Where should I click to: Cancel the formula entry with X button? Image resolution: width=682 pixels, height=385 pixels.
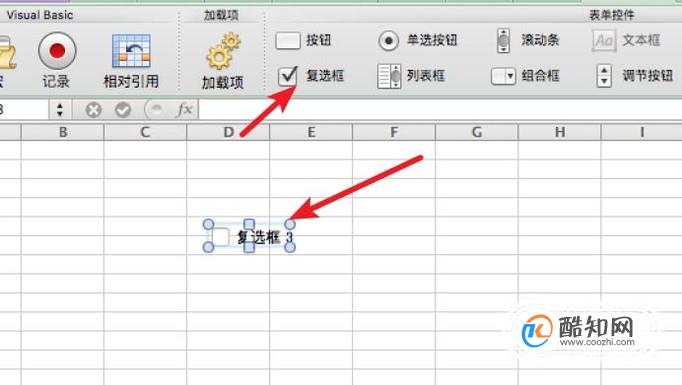93,110
